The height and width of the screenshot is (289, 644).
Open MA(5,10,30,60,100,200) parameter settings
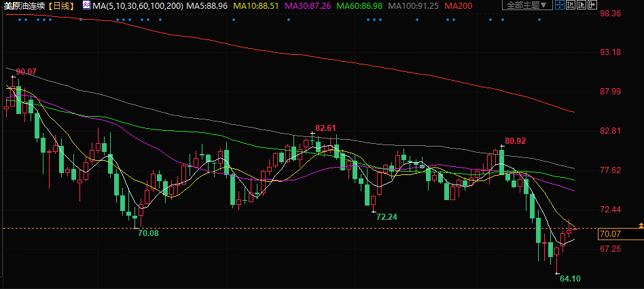point(137,5)
